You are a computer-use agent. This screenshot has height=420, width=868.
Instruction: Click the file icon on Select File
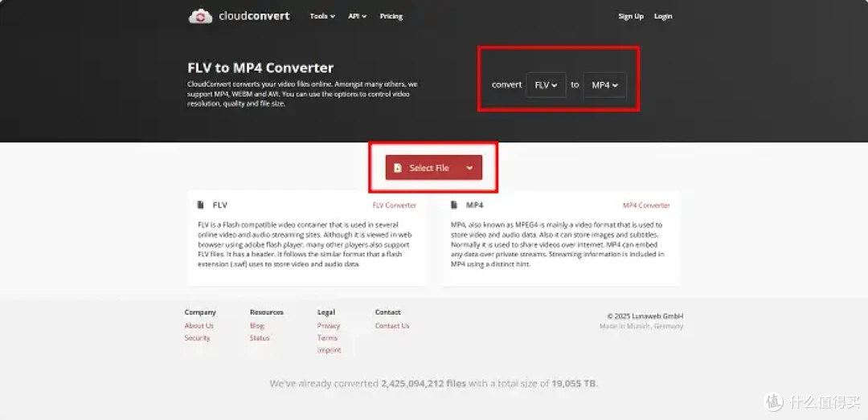click(398, 168)
